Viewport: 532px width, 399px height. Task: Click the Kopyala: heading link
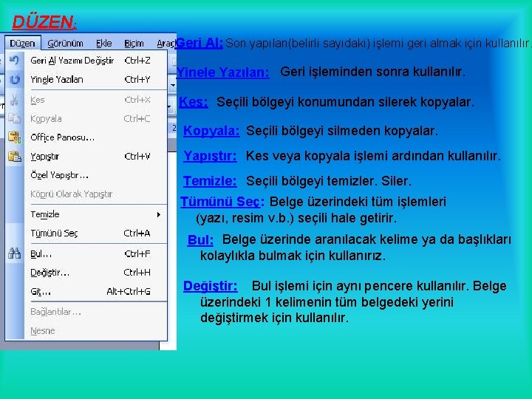(x=211, y=131)
